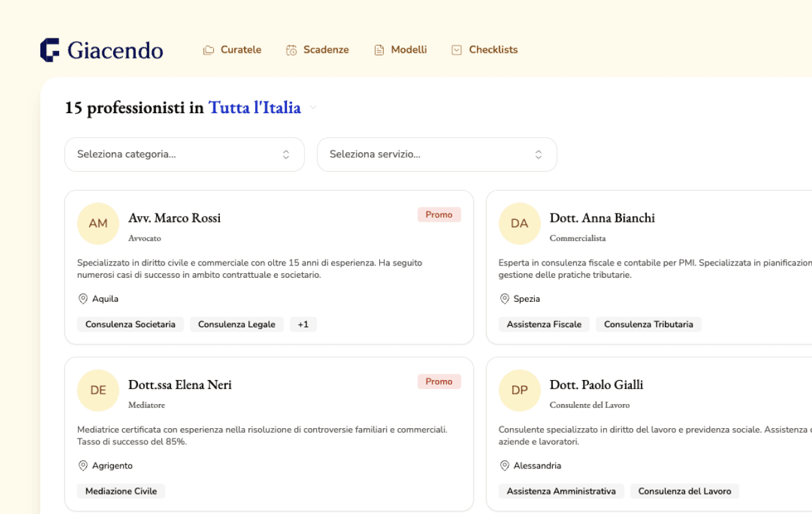Viewport: 812px width, 514px height.
Task: Click the Mediatore profession label
Action: coord(146,405)
